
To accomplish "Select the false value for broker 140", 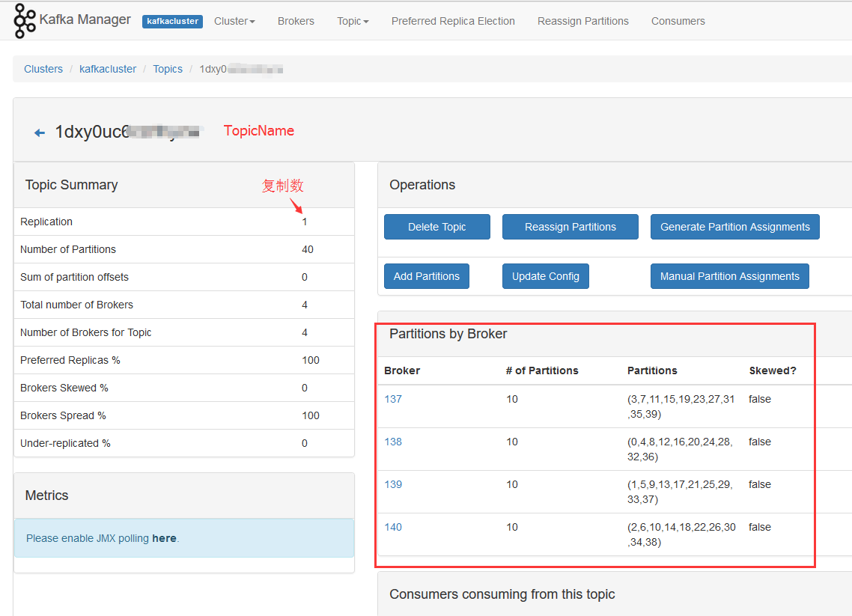I will [760, 527].
